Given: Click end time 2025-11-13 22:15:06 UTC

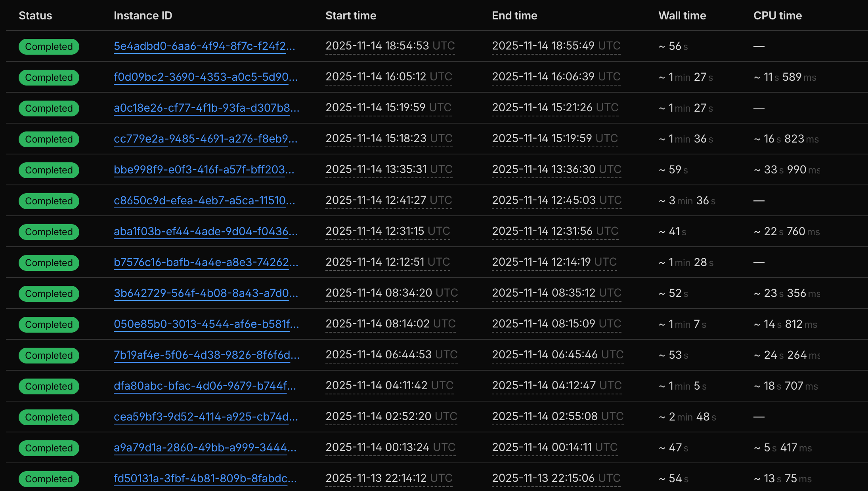Looking at the screenshot, I should [556, 478].
